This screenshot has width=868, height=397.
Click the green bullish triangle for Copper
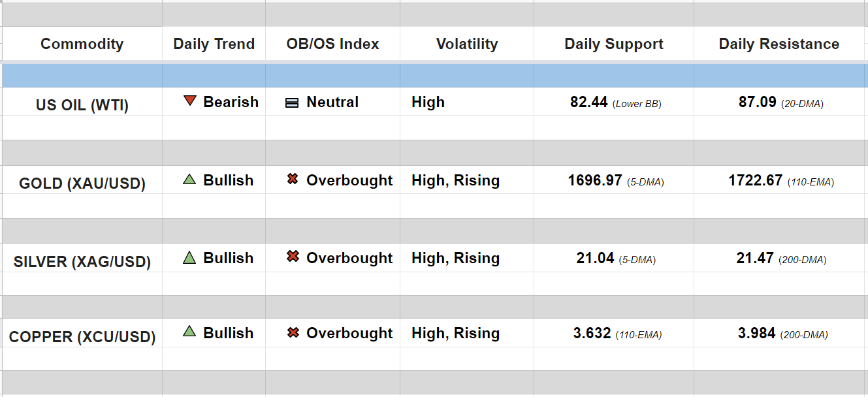pyautogui.click(x=189, y=332)
